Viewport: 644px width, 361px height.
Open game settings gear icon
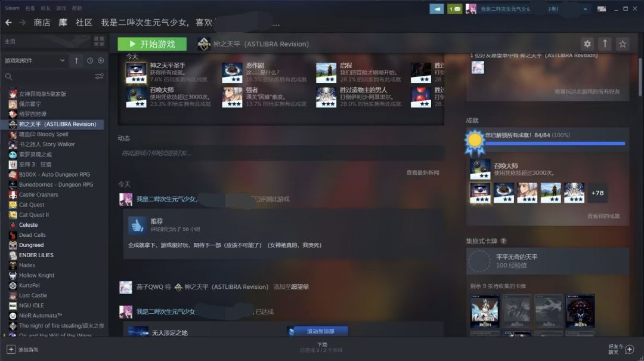tap(587, 44)
